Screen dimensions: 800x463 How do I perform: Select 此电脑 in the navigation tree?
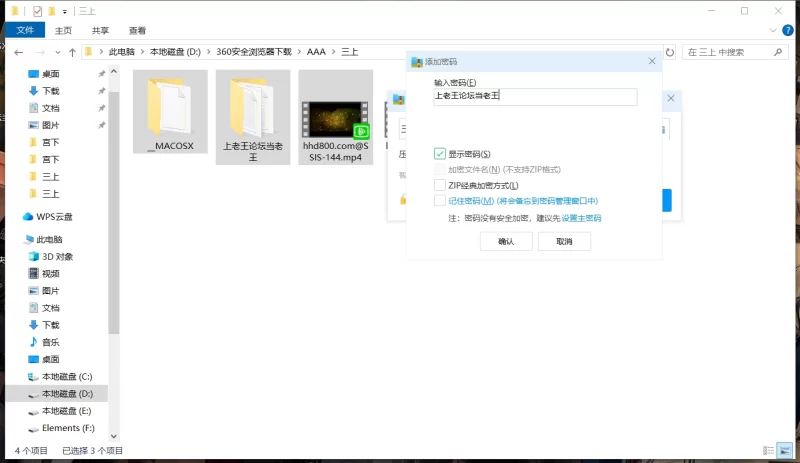coord(49,239)
